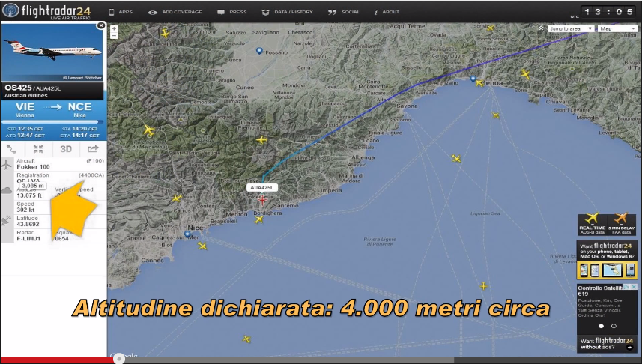Viewport: 642px width, 364px height.
Task: Share this flight via the share icon
Action: [94, 149]
